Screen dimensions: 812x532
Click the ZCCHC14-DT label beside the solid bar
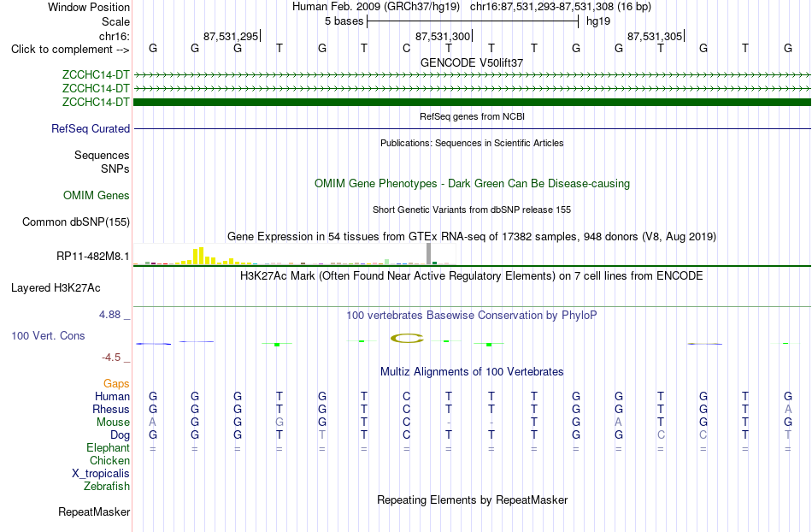[x=96, y=102]
